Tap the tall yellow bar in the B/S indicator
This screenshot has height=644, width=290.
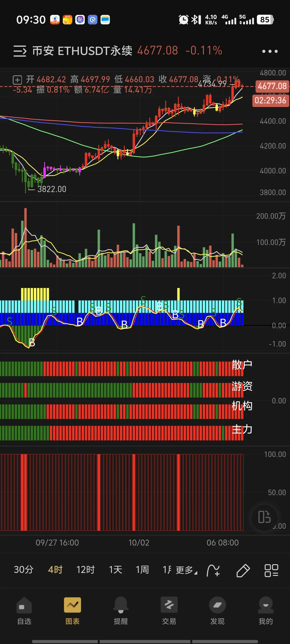(178, 294)
